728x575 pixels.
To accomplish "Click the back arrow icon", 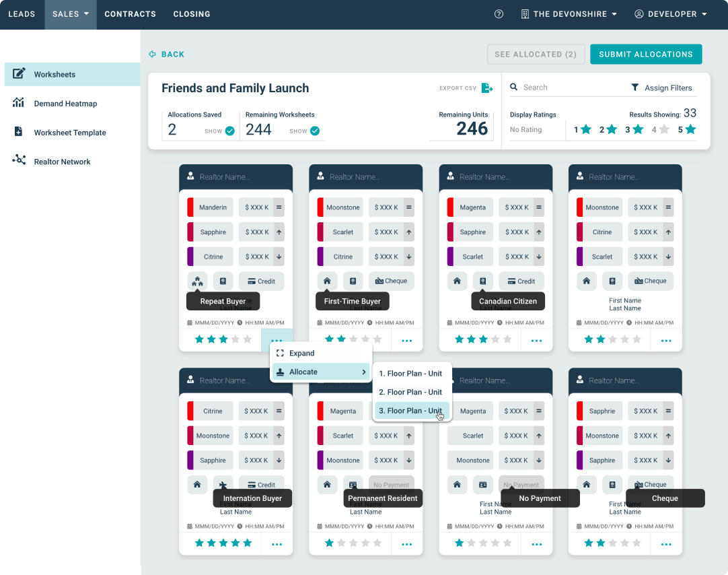I will (x=153, y=55).
